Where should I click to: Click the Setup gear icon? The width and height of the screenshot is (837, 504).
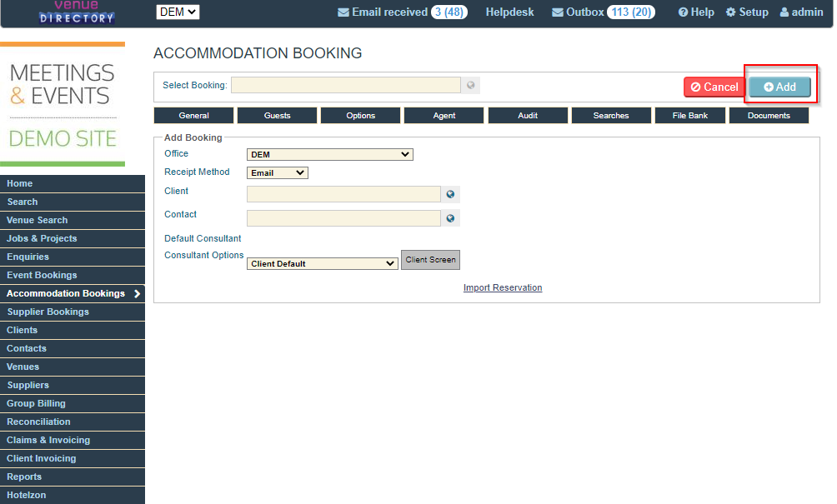(x=730, y=12)
